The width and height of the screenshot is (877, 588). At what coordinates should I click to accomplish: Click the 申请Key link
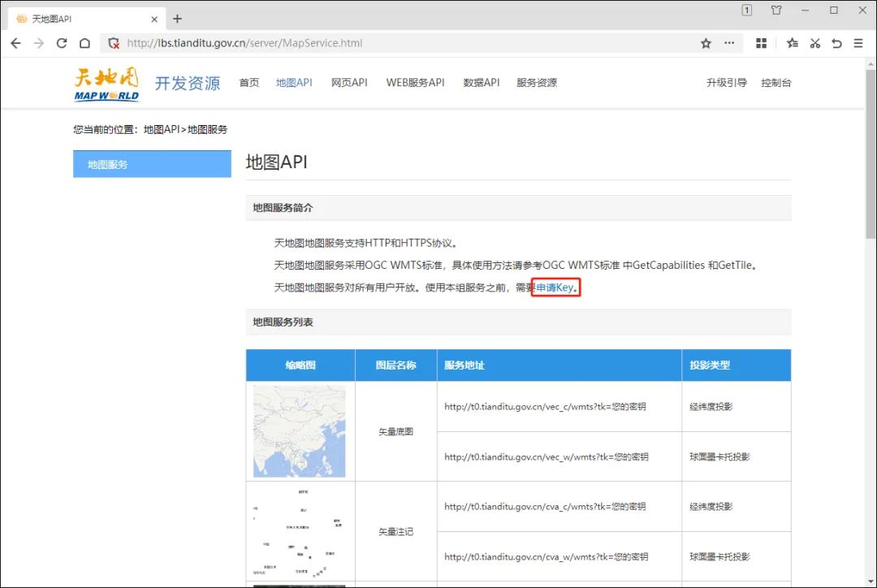[555, 288]
